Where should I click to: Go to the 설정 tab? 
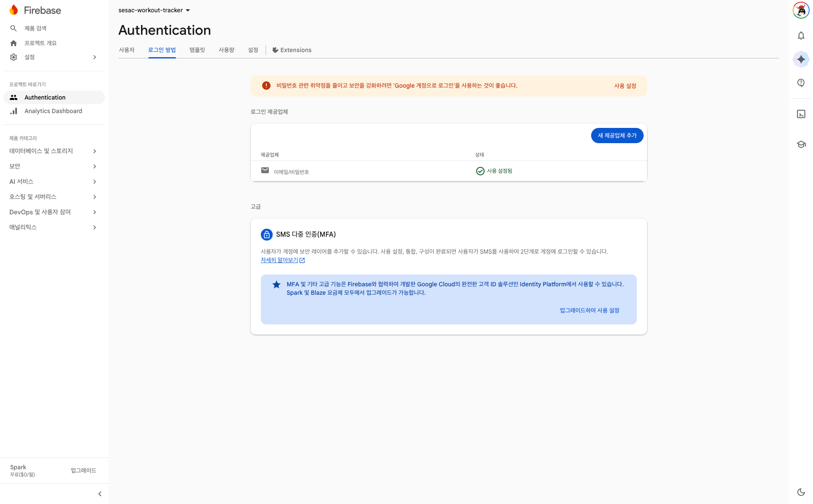pyautogui.click(x=253, y=50)
